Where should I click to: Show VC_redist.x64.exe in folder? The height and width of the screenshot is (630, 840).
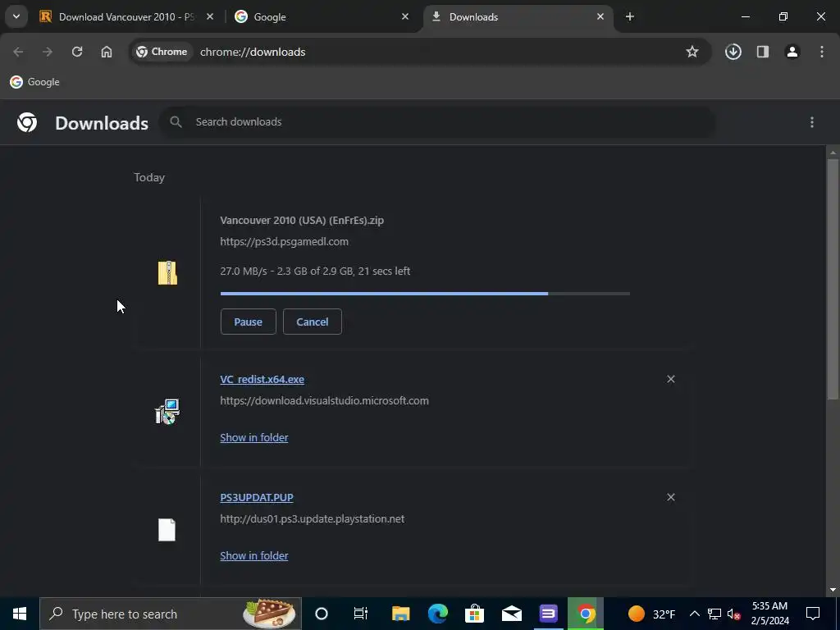tap(254, 438)
